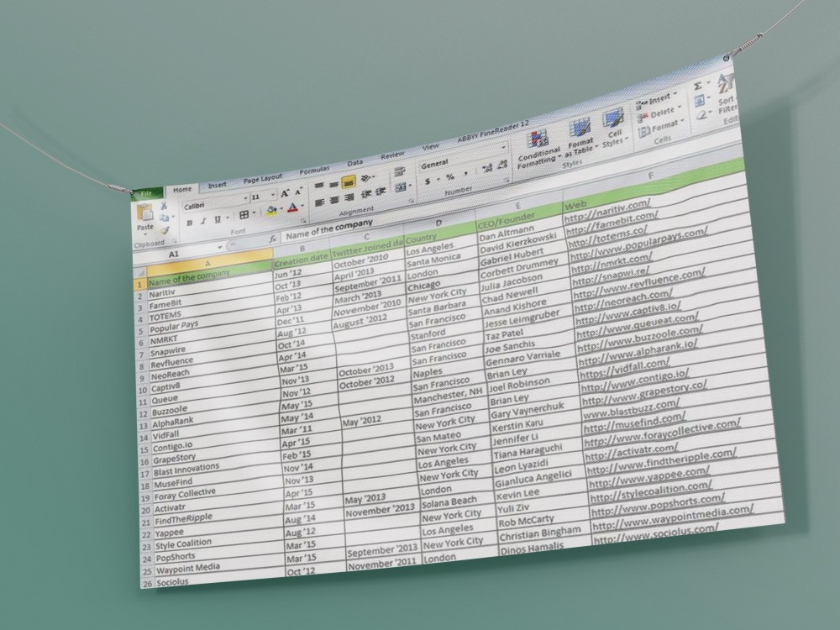This screenshot has width=840, height=630.
Task: Click the Copy icon
Action: pos(164,218)
